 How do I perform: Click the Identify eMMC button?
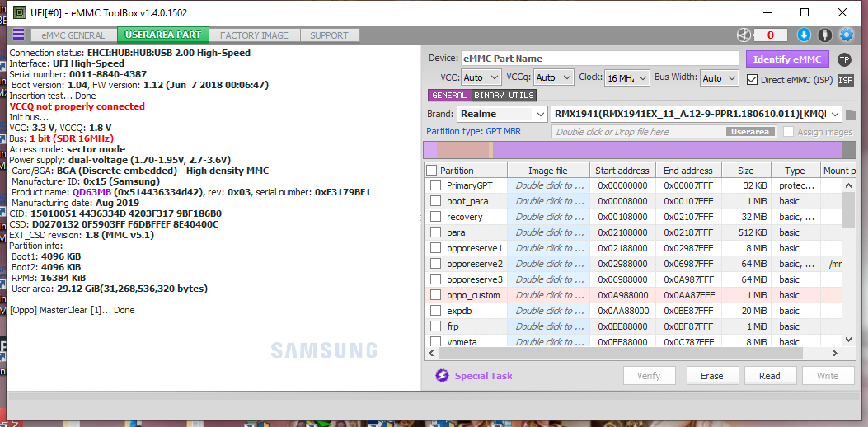pyautogui.click(x=787, y=59)
